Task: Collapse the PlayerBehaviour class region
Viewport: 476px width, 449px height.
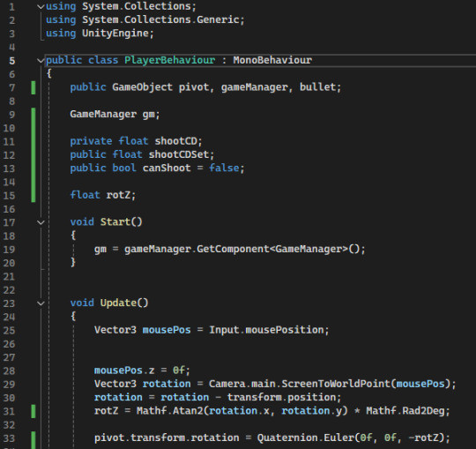Action: coord(41,61)
